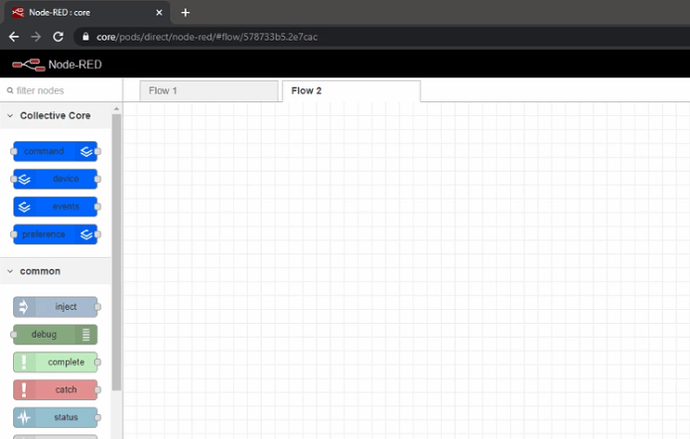690x439 pixels.
Task: Select the events node in the palette
Action: [x=55, y=207]
